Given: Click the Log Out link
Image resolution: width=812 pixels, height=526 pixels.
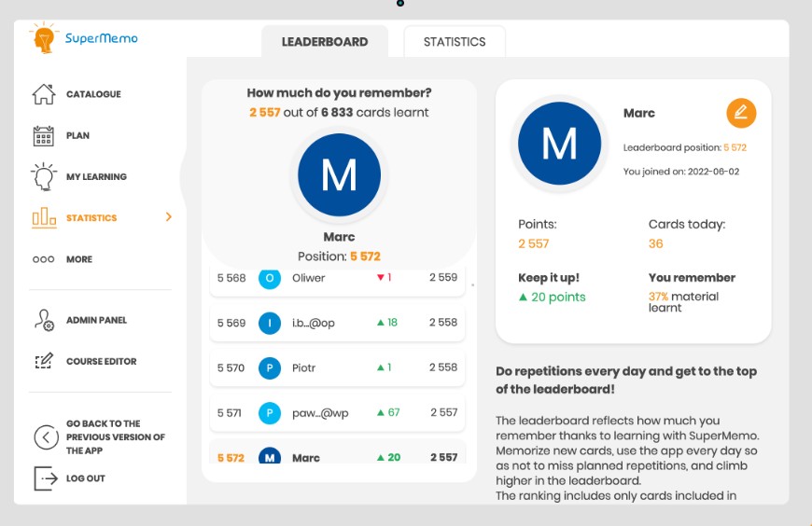Looking at the screenshot, I should point(86,478).
